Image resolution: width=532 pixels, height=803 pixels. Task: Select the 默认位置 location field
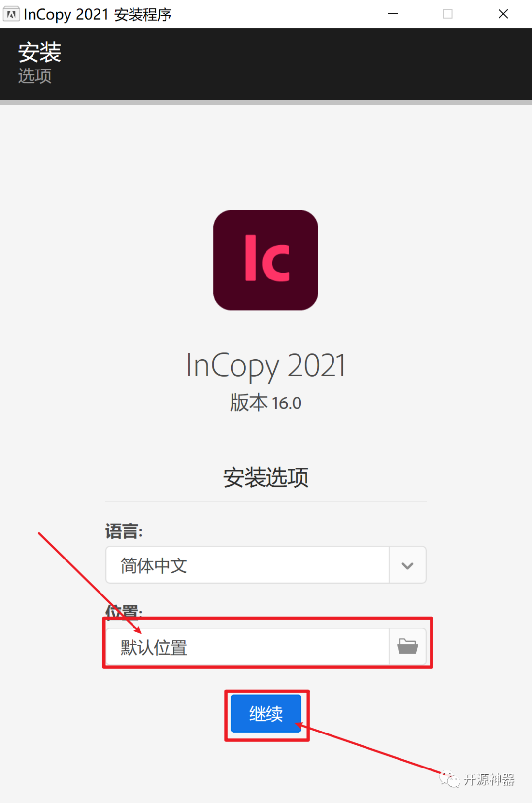tap(247, 647)
